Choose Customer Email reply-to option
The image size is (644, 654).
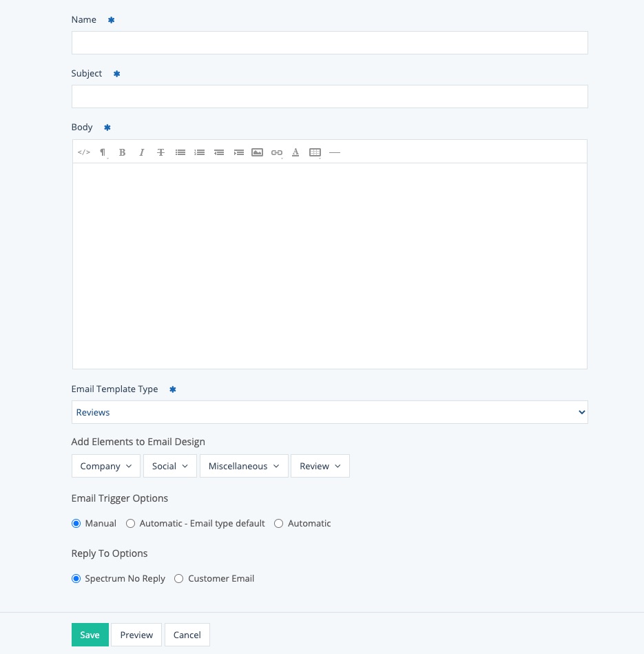coord(179,579)
